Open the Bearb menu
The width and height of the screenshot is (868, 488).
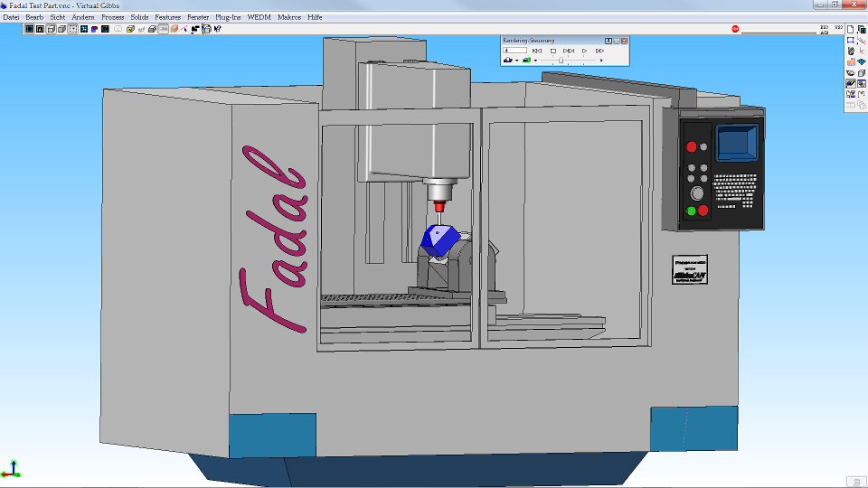click(34, 17)
